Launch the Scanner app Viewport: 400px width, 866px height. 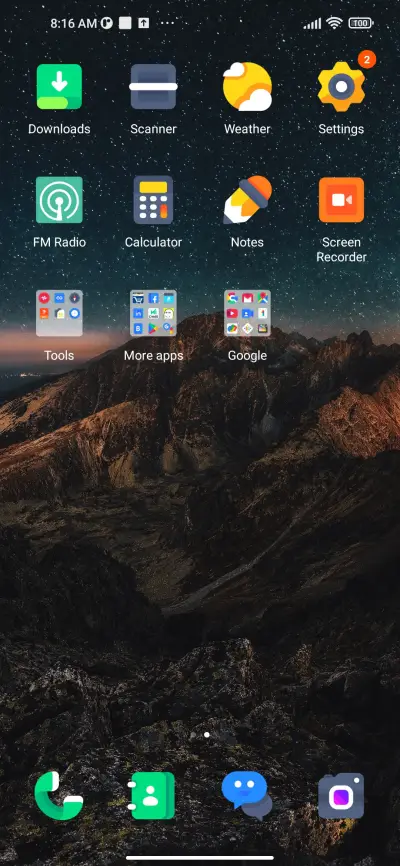tap(153, 87)
